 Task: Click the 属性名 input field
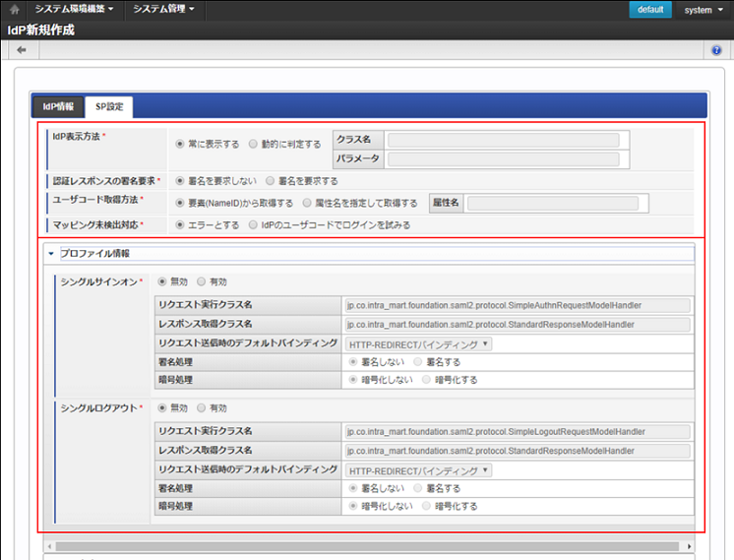coord(553,203)
